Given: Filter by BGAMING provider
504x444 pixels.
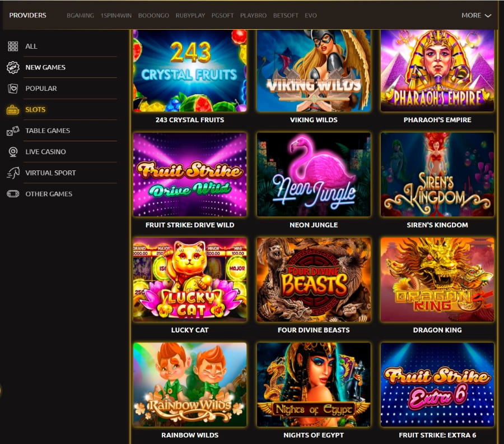Looking at the screenshot, I should [80, 16].
